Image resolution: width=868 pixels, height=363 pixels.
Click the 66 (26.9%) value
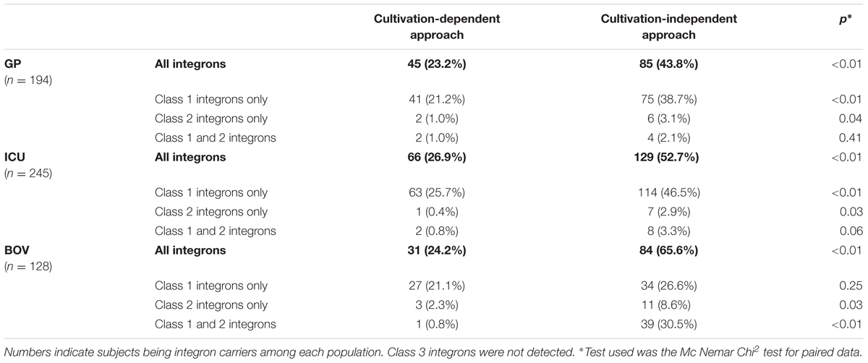[x=425, y=158]
